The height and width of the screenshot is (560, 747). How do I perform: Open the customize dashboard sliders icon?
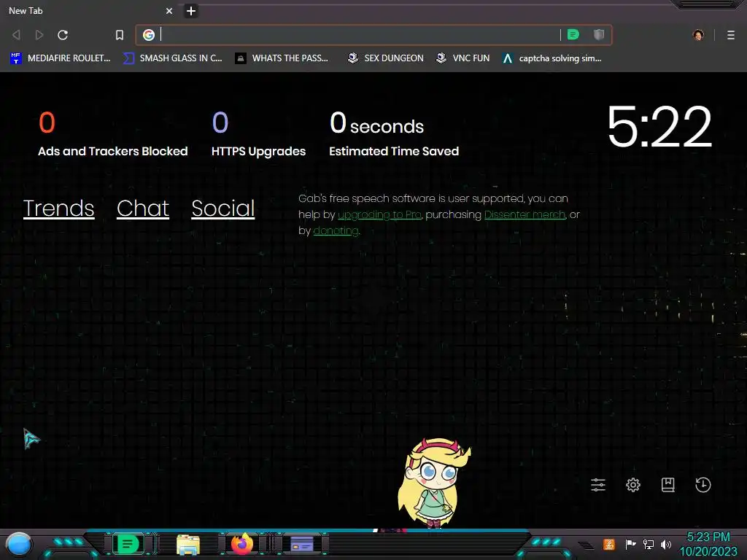pos(598,485)
